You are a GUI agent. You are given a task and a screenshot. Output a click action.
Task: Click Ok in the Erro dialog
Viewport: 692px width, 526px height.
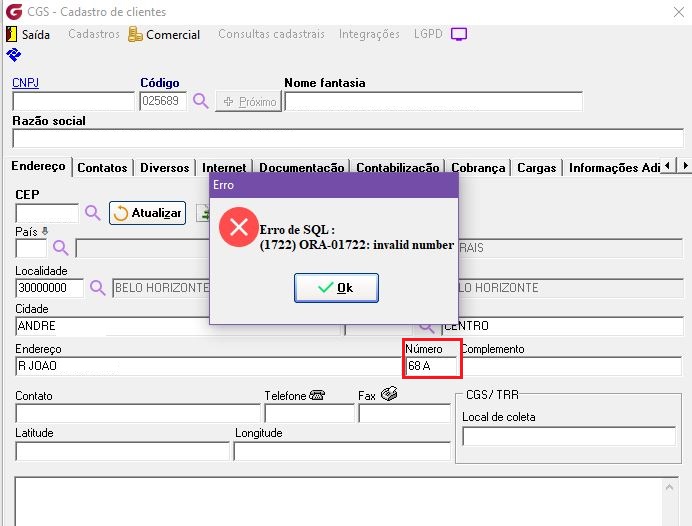pos(336,288)
